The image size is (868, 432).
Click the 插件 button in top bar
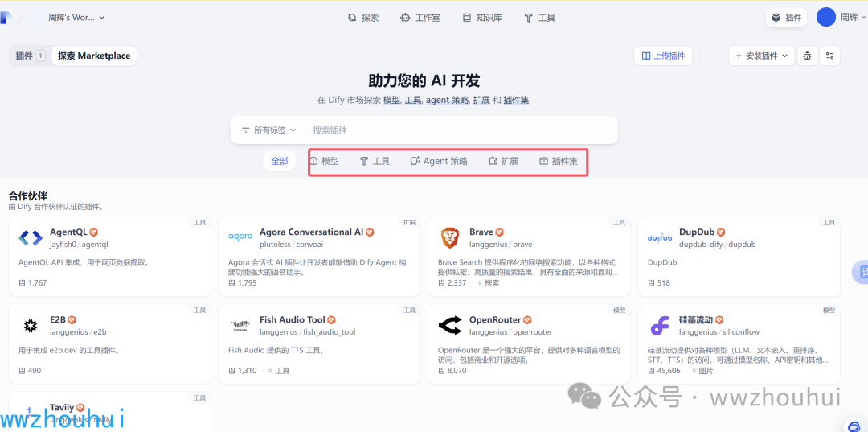(786, 17)
